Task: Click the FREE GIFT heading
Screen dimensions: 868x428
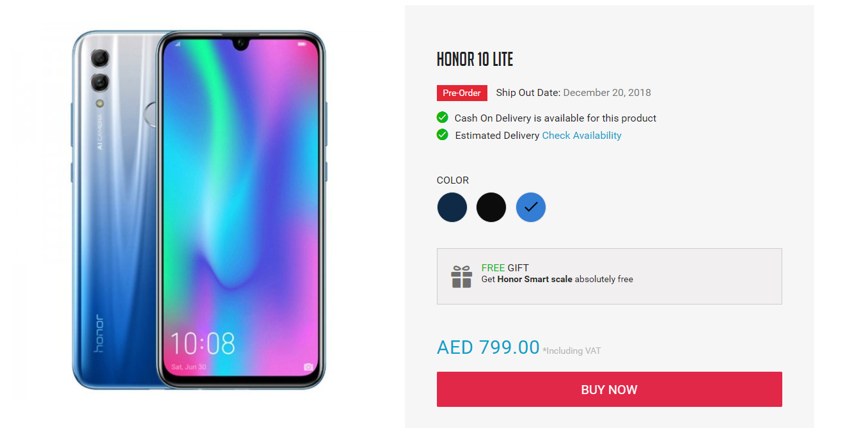Action: click(x=505, y=267)
